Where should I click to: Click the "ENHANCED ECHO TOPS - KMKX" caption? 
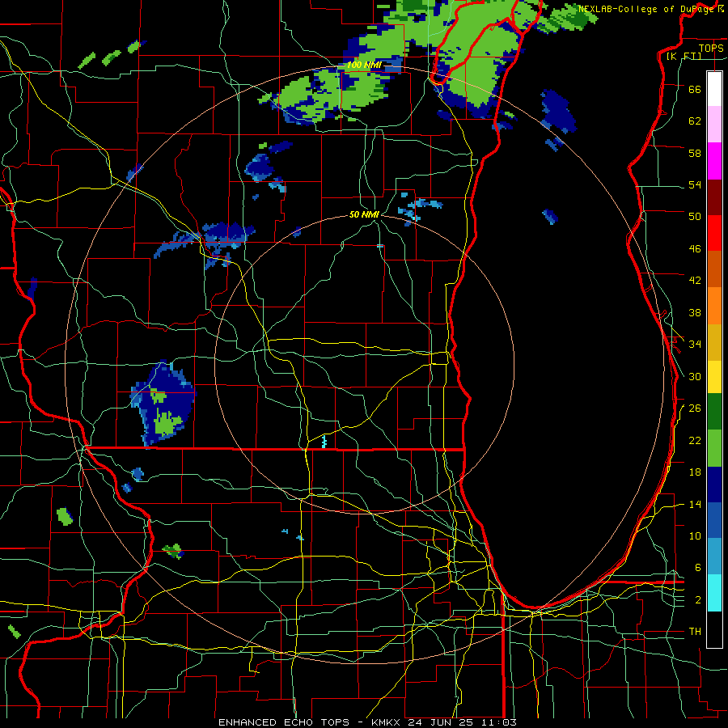(x=309, y=722)
